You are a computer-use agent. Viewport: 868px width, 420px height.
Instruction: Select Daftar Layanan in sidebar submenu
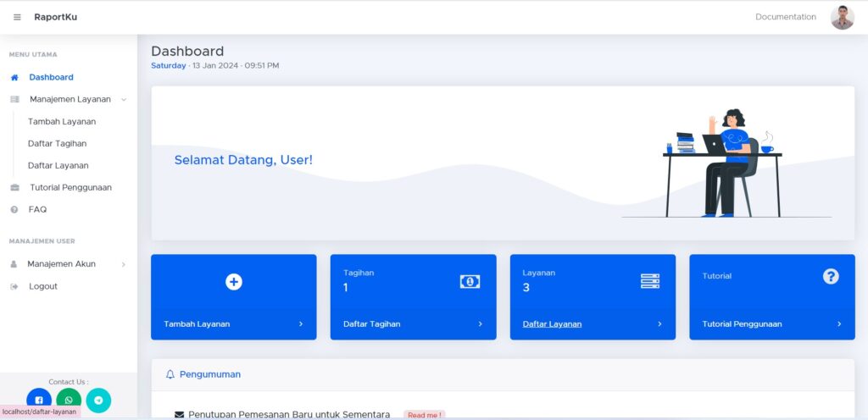[58, 166]
